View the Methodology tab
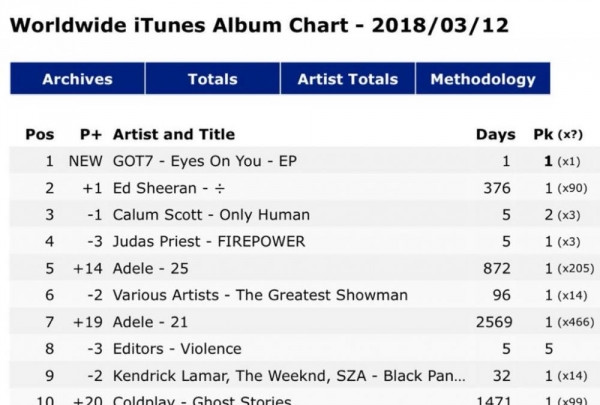The height and width of the screenshot is (405, 600). pyautogui.click(x=482, y=79)
